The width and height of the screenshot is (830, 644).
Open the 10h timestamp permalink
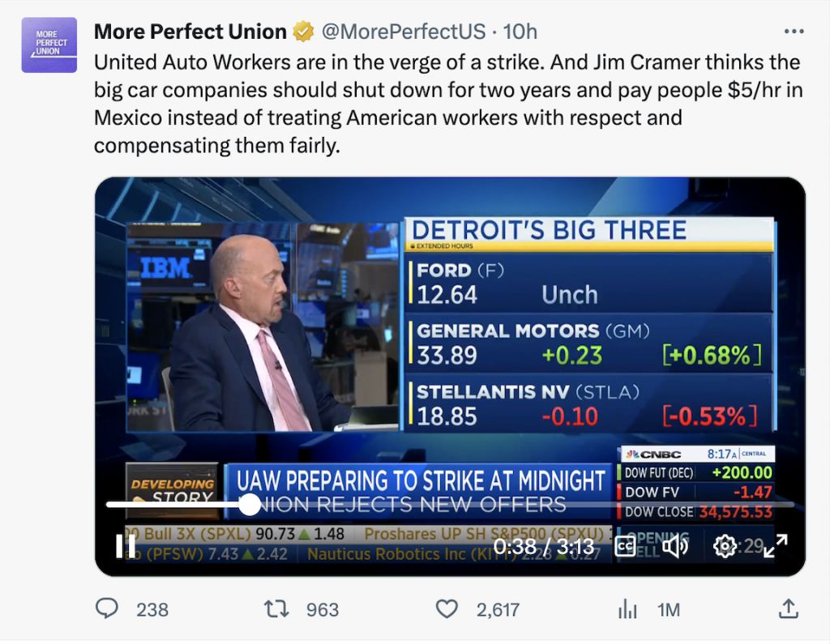[520, 32]
